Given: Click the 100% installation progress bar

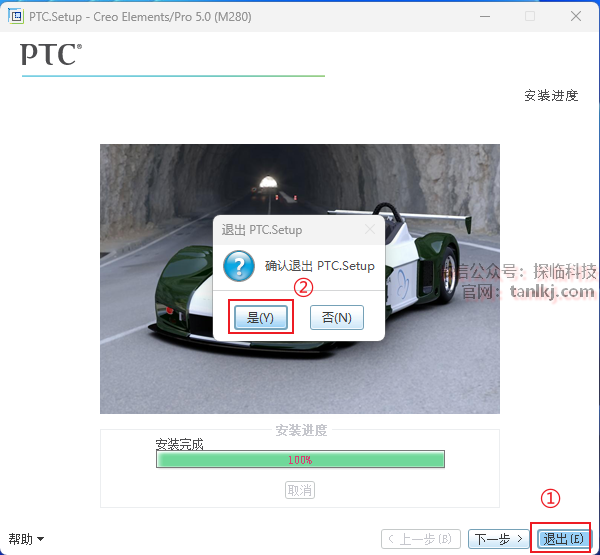Looking at the screenshot, I should pos(300,459).
